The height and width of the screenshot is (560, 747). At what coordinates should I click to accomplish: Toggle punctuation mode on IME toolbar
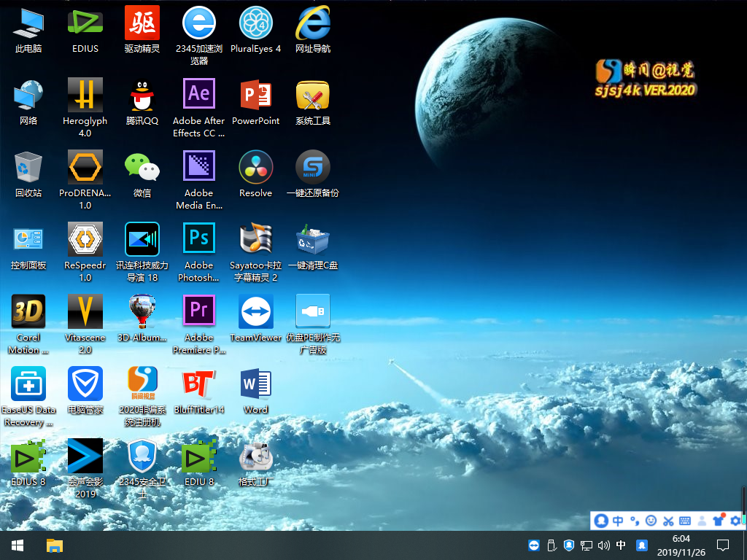(x=635, y=521)
